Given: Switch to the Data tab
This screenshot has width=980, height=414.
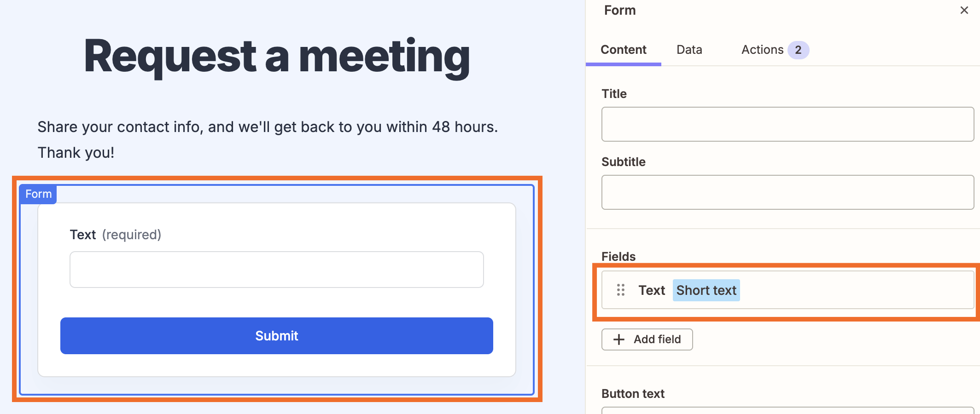Looking at the screenshot, I should pyautogui.click(x=688, y=50).
